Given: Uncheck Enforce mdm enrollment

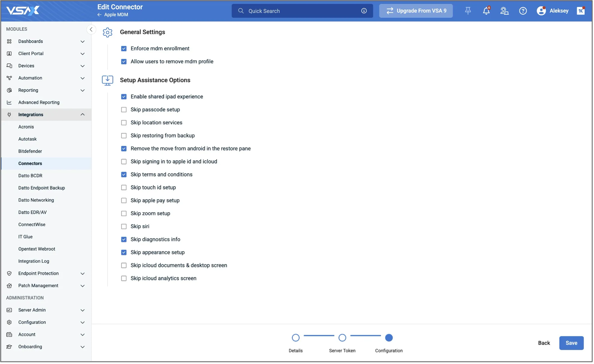Looking at the screenshot, I should click(x=124, y=48).
